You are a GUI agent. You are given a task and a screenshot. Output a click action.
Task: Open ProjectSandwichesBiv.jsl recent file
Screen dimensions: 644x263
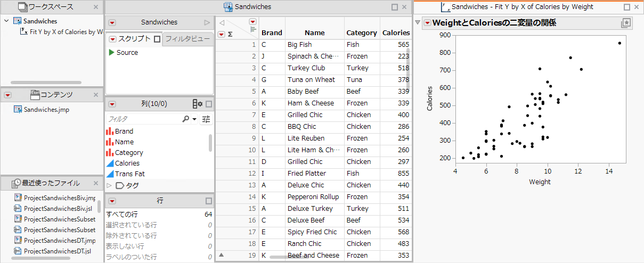[x=54, y=208]
